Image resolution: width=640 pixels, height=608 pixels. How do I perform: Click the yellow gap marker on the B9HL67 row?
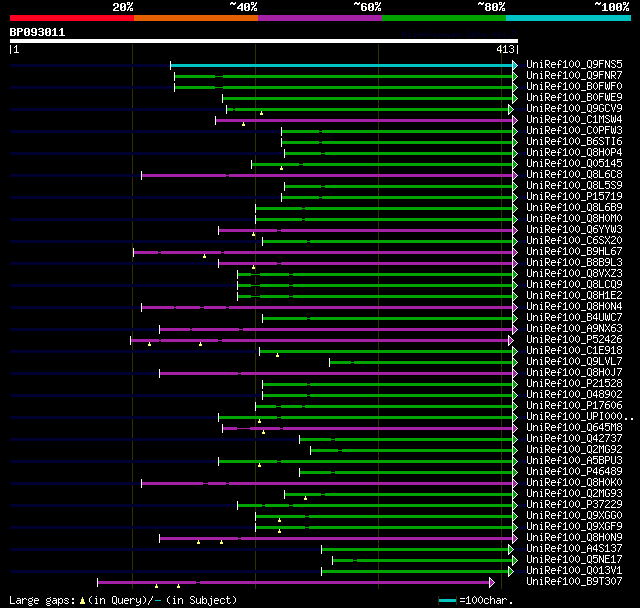(x=204, y=256)
